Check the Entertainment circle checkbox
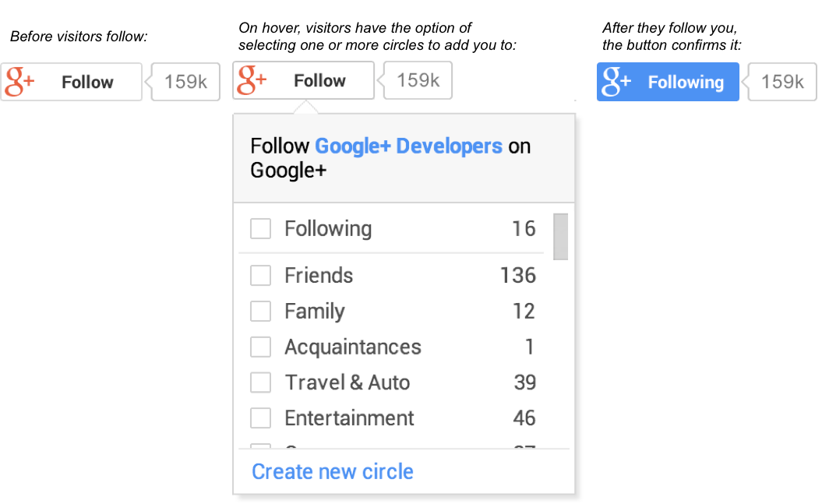 (260, 418)
